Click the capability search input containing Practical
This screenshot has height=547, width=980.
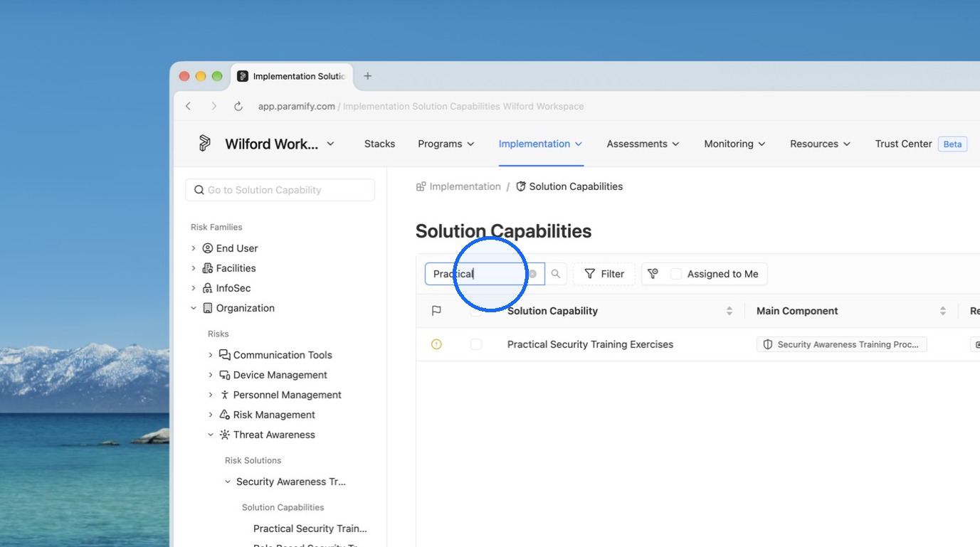485,274
